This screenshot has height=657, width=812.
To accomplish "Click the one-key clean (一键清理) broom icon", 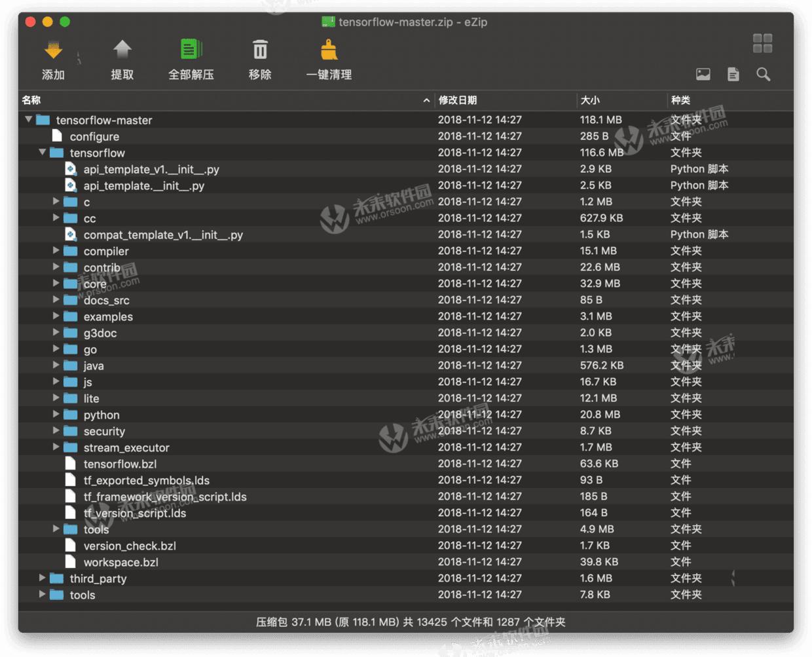I will [x=329, y=50].
